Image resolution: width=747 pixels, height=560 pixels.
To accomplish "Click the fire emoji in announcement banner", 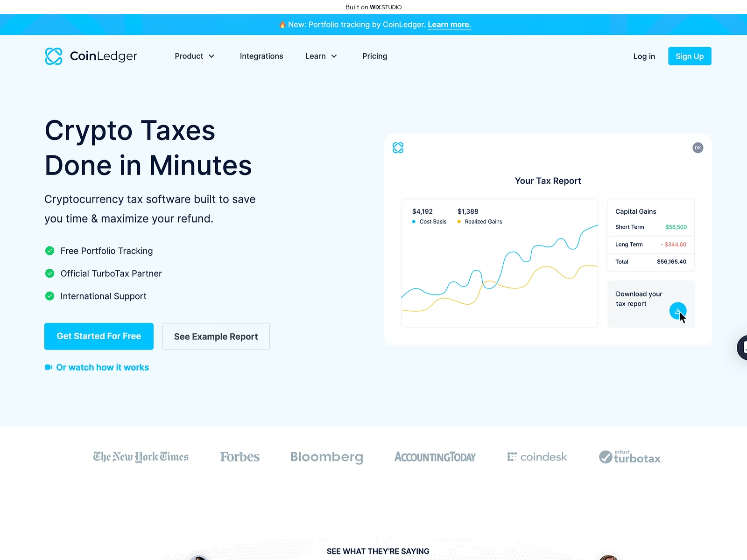I will click(282, 25).
